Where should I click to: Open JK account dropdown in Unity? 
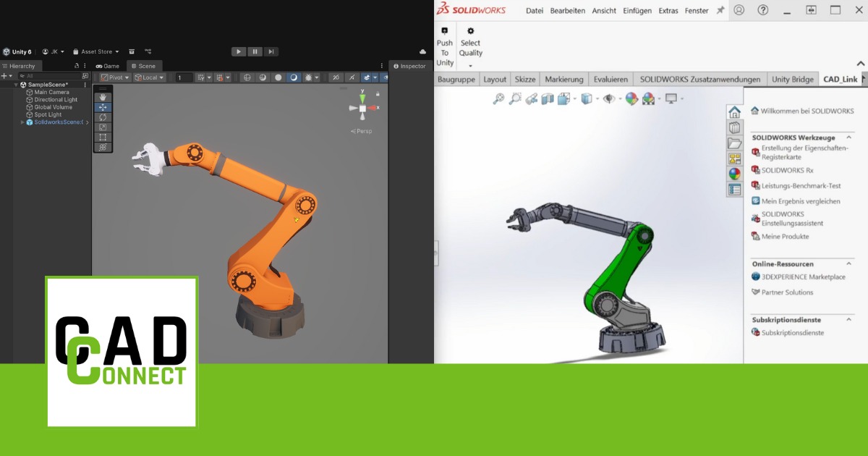(x=54, y=51)
